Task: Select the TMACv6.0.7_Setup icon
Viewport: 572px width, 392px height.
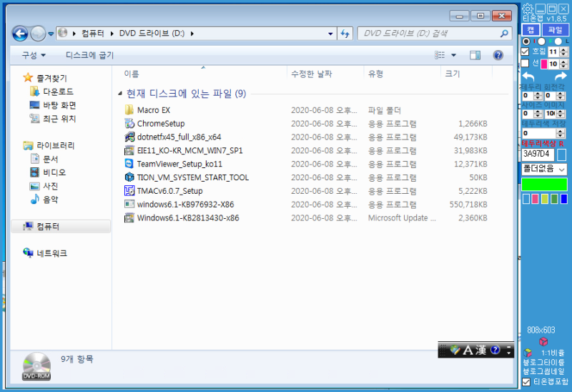Action: pos(129,191)
